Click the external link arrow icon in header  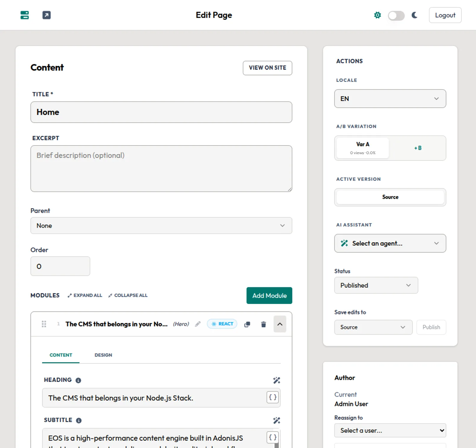tap(46, 15)
